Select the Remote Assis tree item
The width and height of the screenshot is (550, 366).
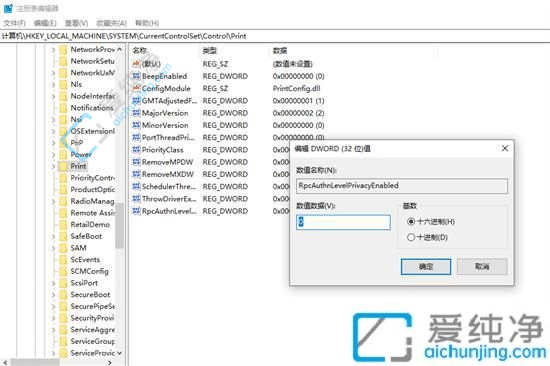(x=93, y=213)
